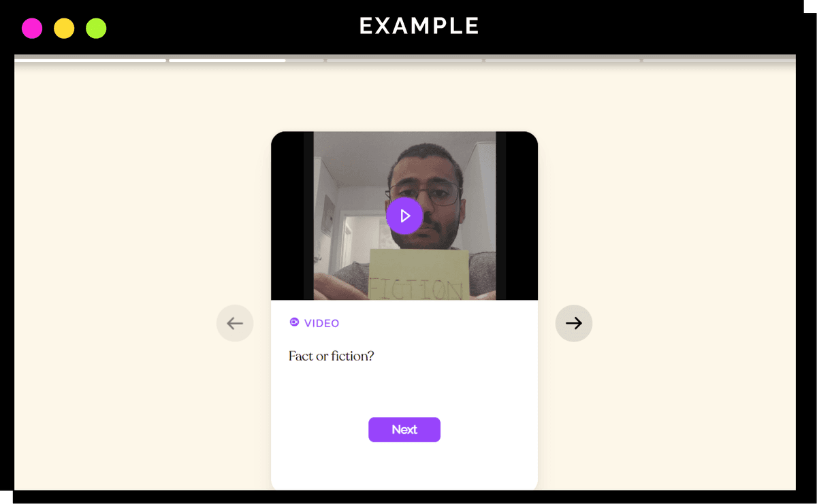Click the EXAMPLE window title
Screen dimensions: 817x504
[419, 26]
